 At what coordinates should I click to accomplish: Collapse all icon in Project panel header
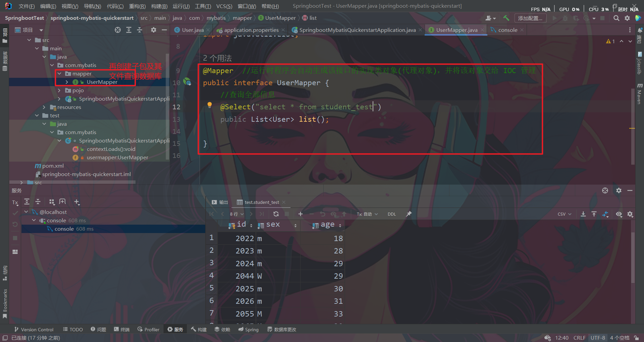coord(140,30)
